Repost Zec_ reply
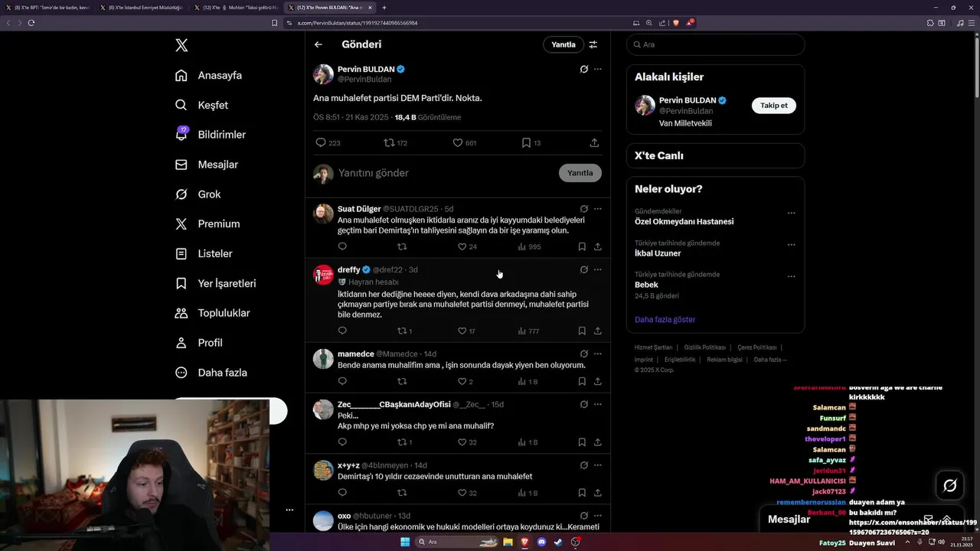 (404, 442)
